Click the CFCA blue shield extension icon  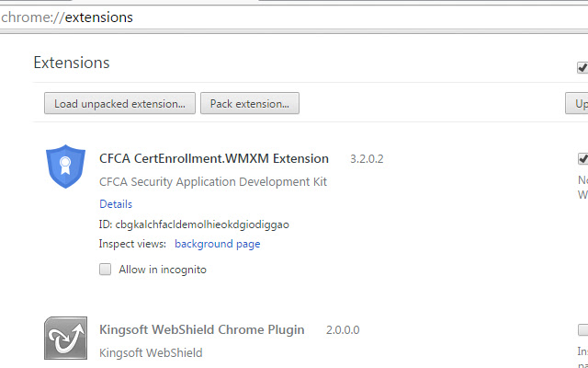pos(65,166)
